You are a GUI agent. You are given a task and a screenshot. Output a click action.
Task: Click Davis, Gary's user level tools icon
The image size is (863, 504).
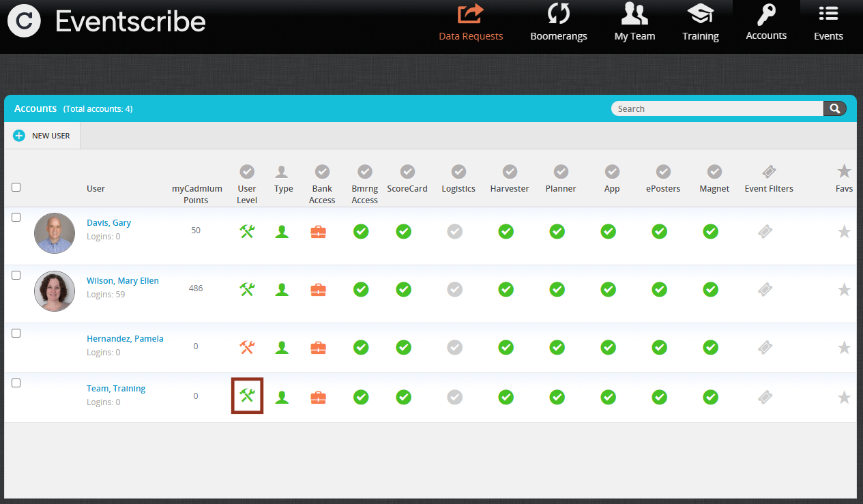click(247, 231)
